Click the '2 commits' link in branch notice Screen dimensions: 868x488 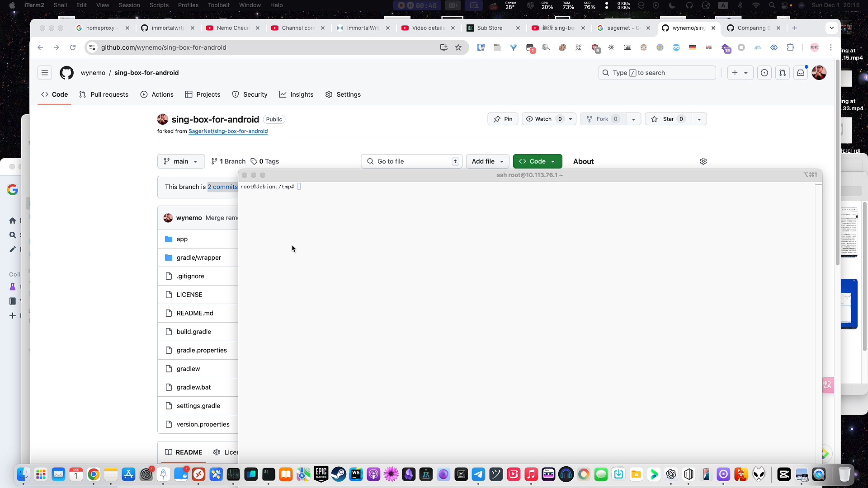coord(222,187)
